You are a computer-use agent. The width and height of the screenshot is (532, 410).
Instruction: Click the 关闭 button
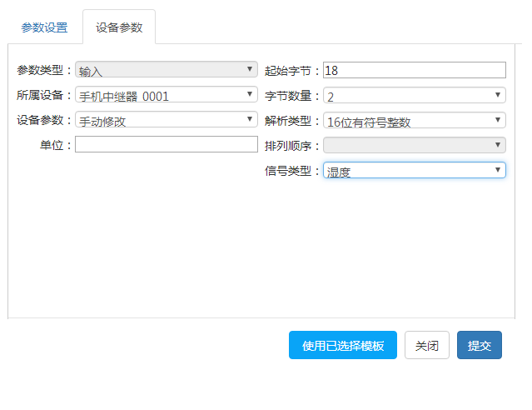pos(427,345)
